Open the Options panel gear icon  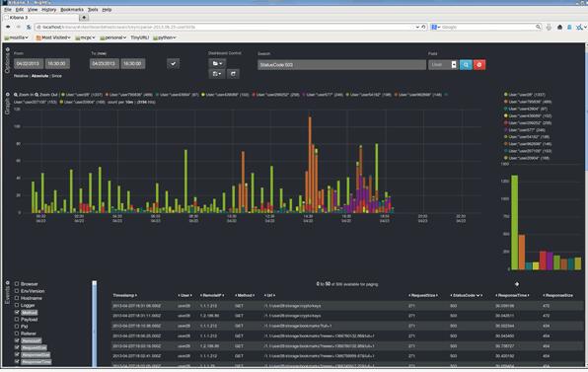[x=8, y=49]
